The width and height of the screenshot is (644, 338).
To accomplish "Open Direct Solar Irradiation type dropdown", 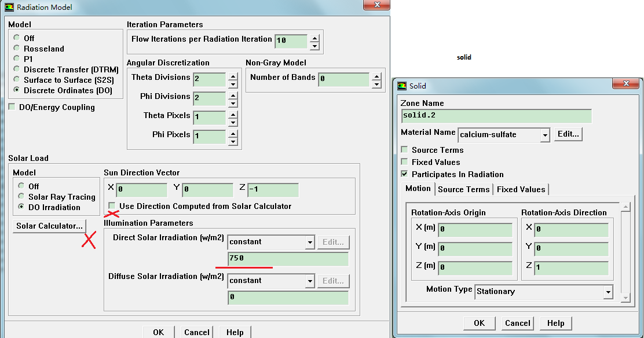I will [x=310, y=242].
